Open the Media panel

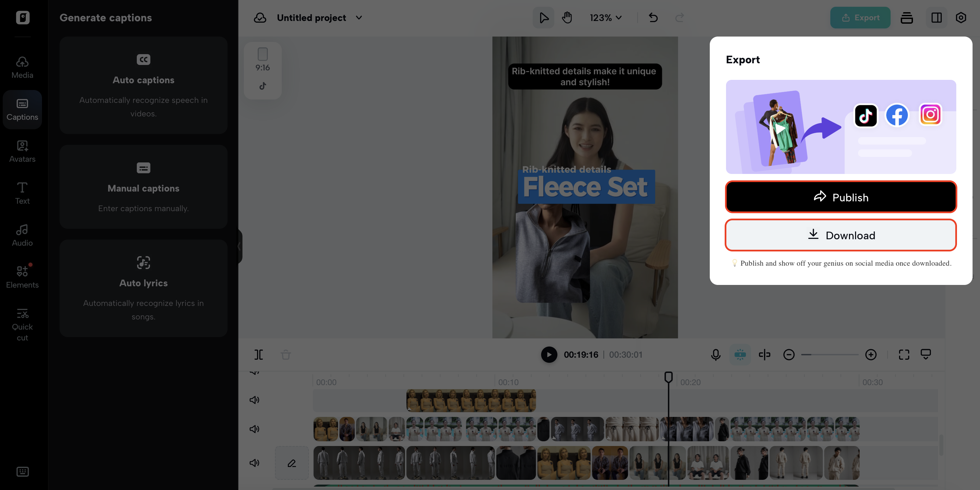(x=22, y=67)
